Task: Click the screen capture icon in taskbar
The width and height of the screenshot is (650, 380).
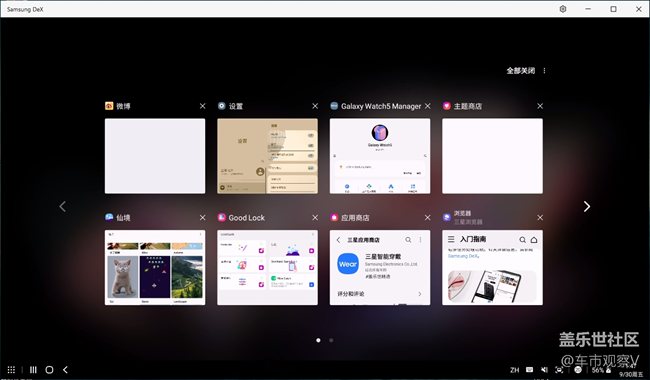Action: (559, 370)
